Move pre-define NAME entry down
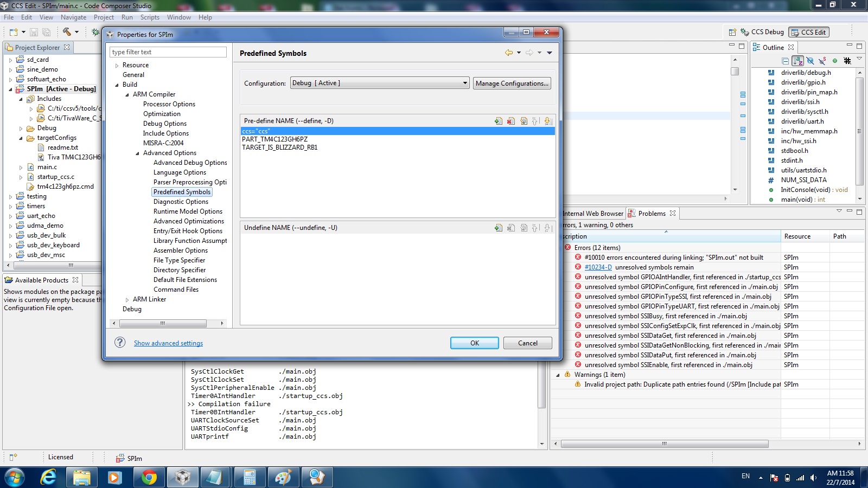 tap(547, 121)
